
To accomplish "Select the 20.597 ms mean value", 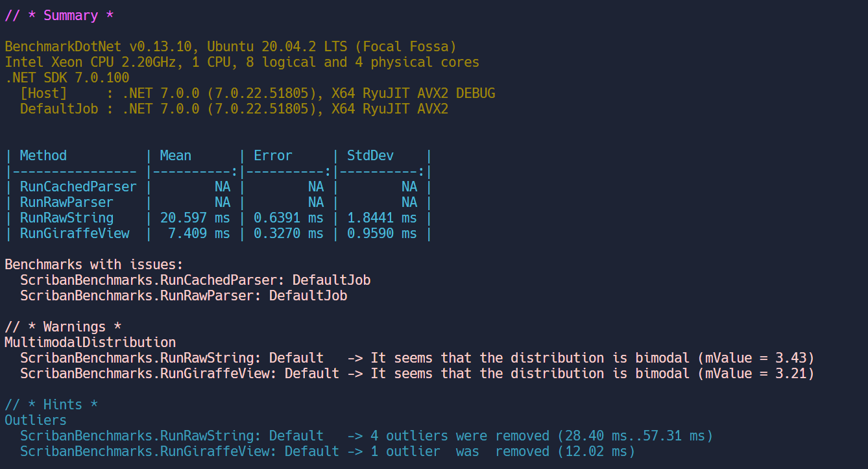I will tap(195, 218).
